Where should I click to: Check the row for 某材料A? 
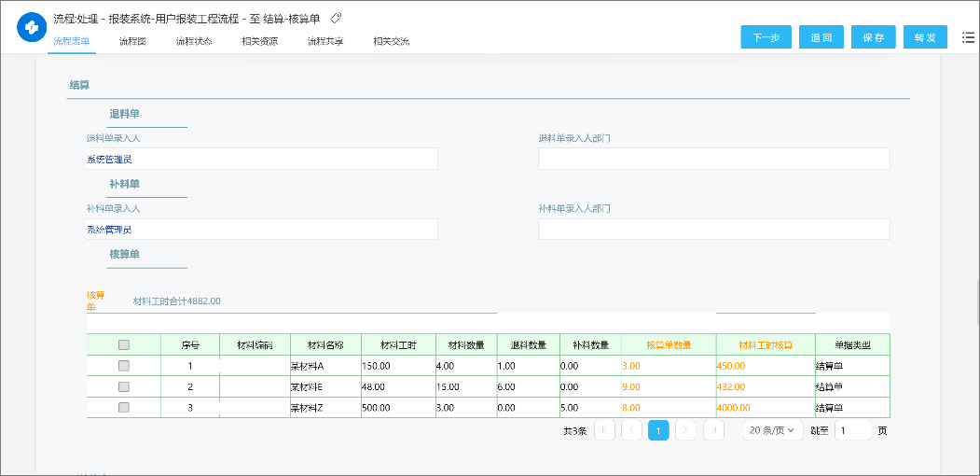(x=124, y=366)
